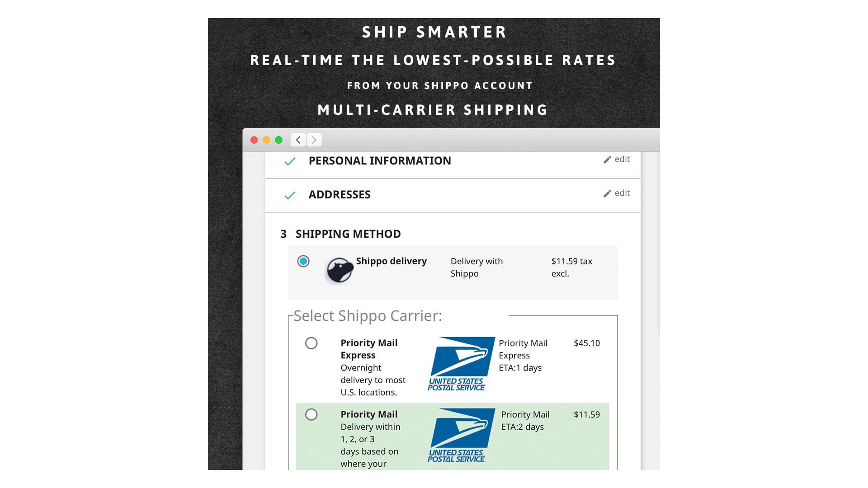Click the pencil icon beside Personal Information
This screenshot has height=488, width=868.
click(607, 160)
